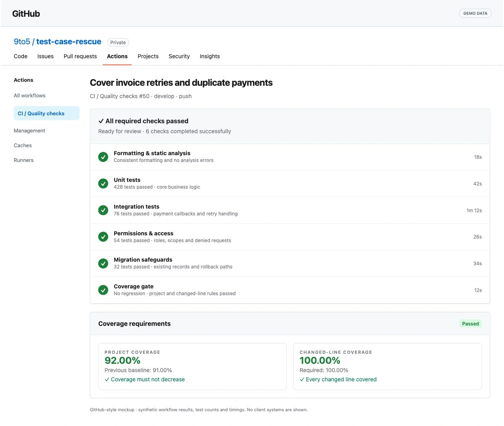504x426 pixels.
Task: Open the Security tab
Action: pyautogui.click(x=179, y=56)
